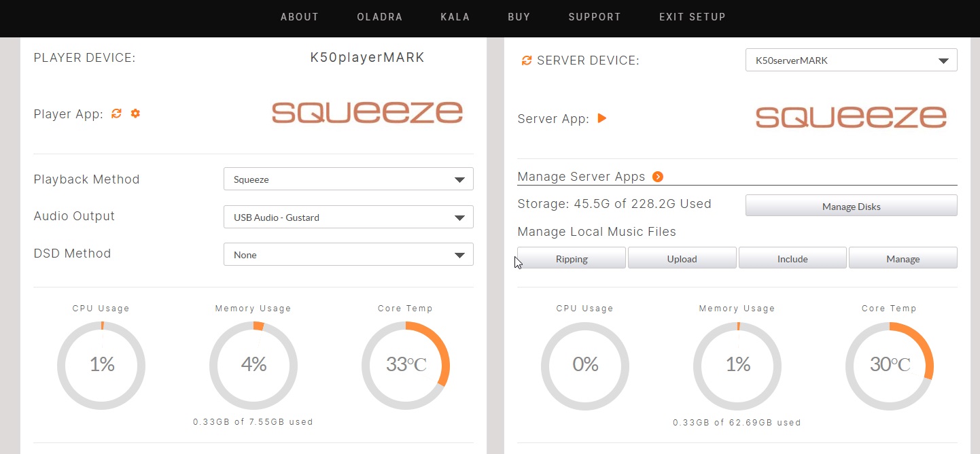Image resolution: width=980 pixels, height=454 pixels.
Task: Open the Playback Method dropdown
Action: pos(348,179)
